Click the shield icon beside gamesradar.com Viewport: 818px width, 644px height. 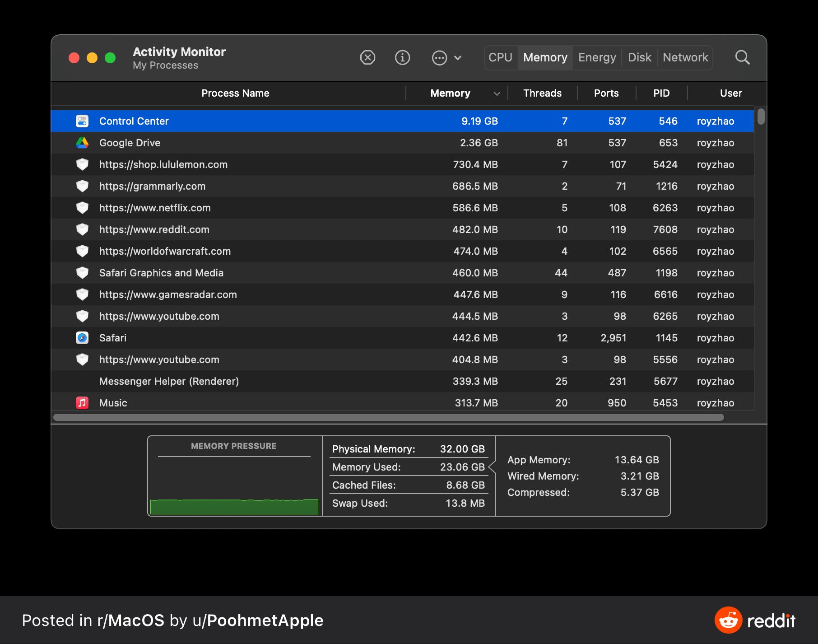coord(82,294)
